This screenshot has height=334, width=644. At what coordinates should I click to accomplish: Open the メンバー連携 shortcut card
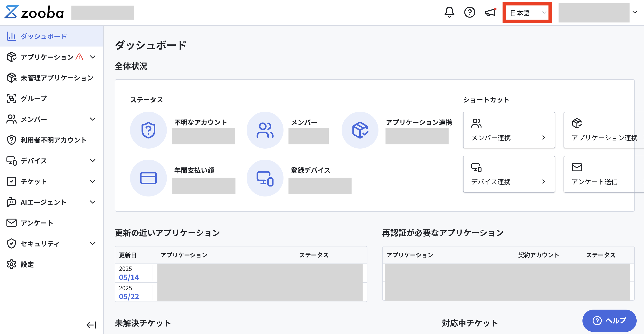click(x=509, y=130)
